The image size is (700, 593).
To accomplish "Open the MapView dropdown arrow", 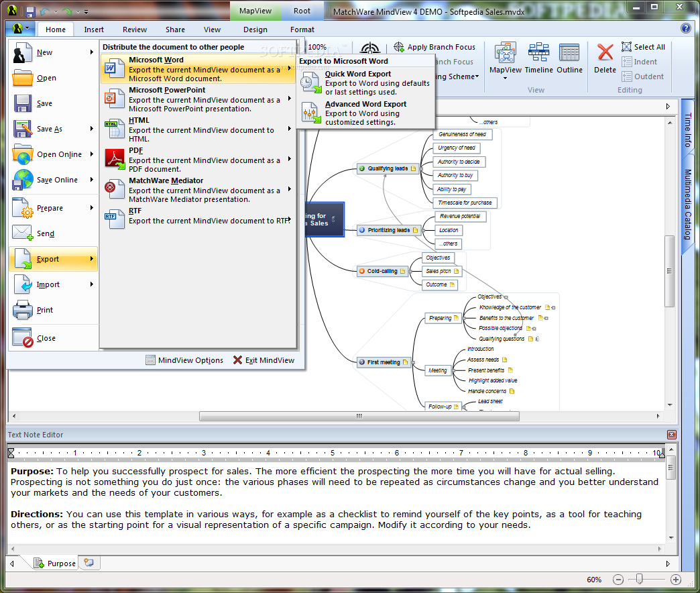I will point(505,78).
